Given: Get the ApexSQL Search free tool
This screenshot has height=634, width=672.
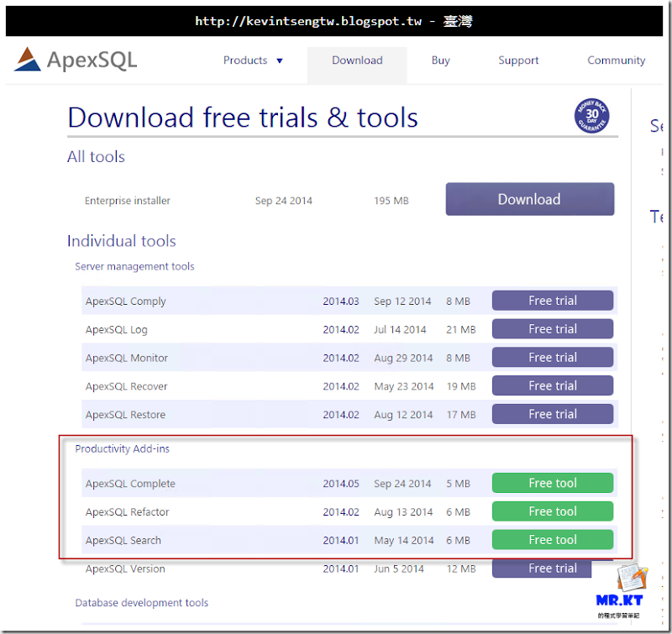Looking at the screenshot, I should coord(552,539).
